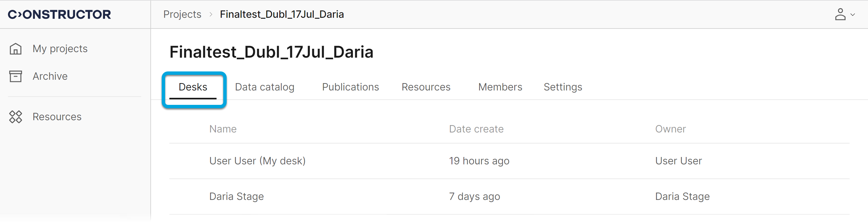This screenshot has height=222, width=868.
Task: Switch to the Data catalog tab
Action: tap(265, 87)
